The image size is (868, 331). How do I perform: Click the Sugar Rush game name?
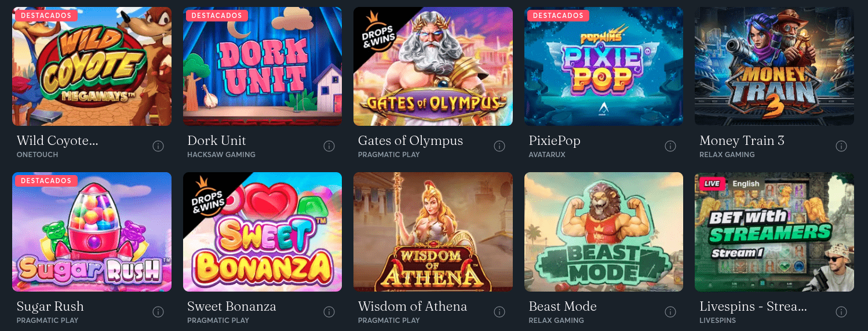click(x=50, y=307)
